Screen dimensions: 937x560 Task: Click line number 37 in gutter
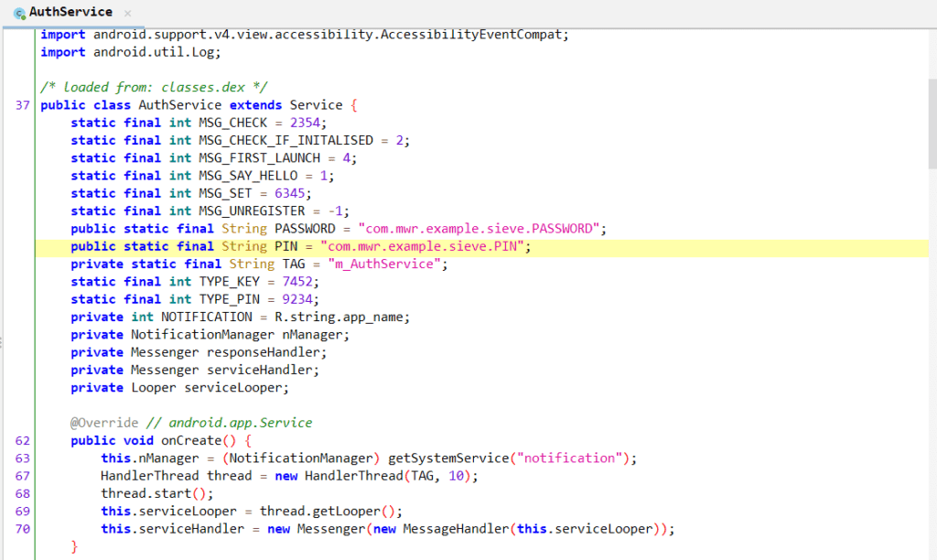pos(22,105)
